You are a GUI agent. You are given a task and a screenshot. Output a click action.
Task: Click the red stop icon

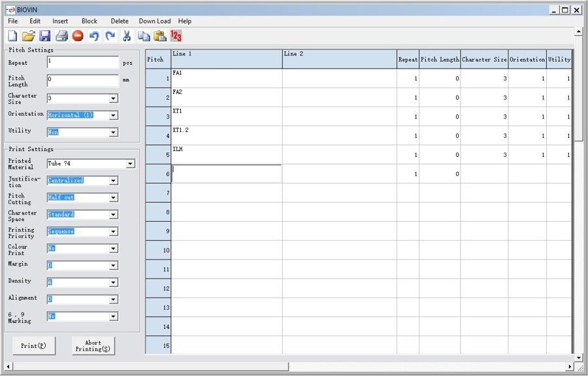point(78,36)
